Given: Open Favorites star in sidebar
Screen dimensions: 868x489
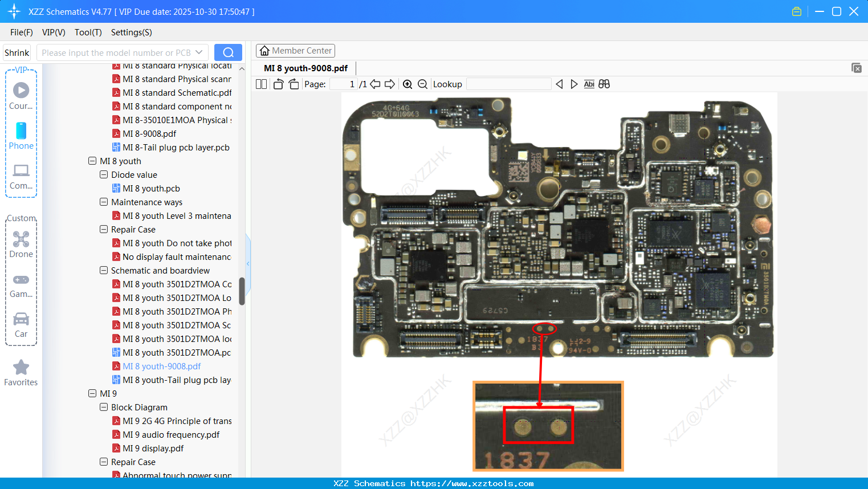Looking at the screenshot, I should 21,373.
